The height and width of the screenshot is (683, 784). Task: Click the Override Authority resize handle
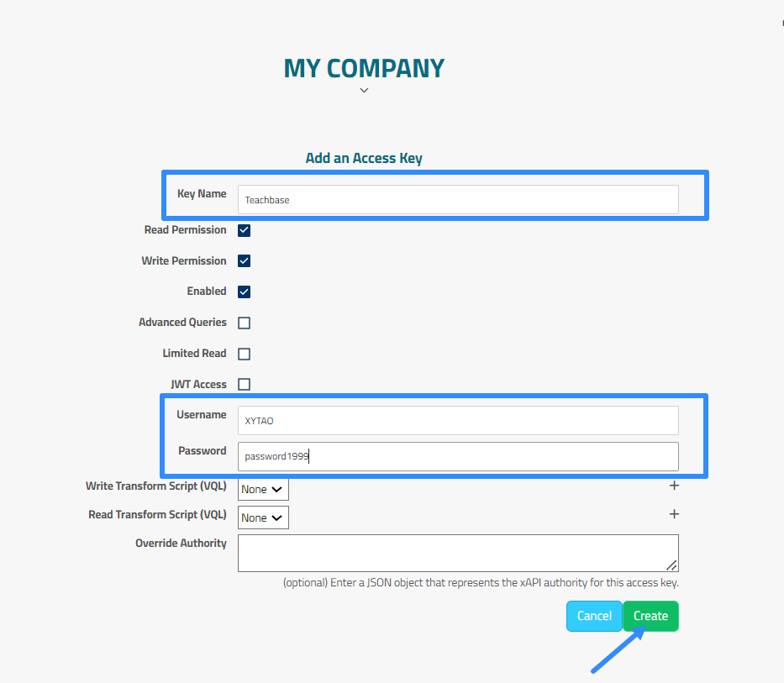pyautogui.click(x=672, y=566)
